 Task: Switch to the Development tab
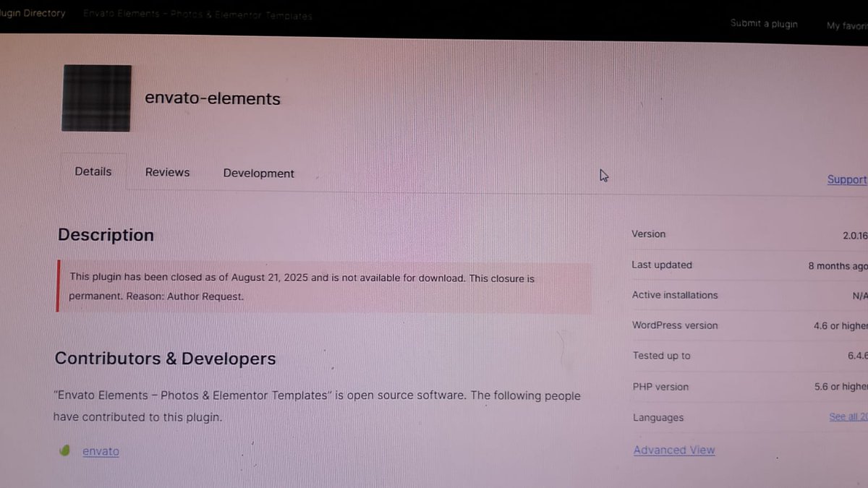click(258, 173)
